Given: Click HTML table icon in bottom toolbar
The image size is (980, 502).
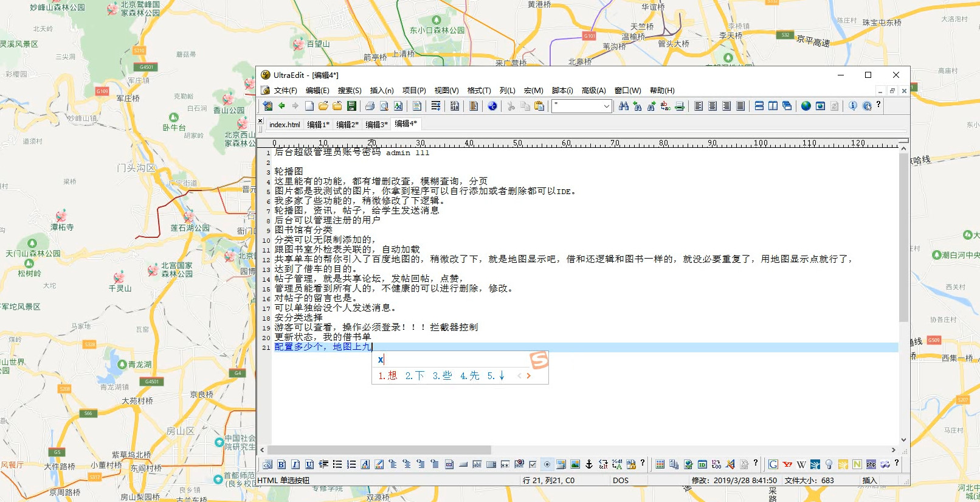Looking at the screenshot, I should coord(660,464).
